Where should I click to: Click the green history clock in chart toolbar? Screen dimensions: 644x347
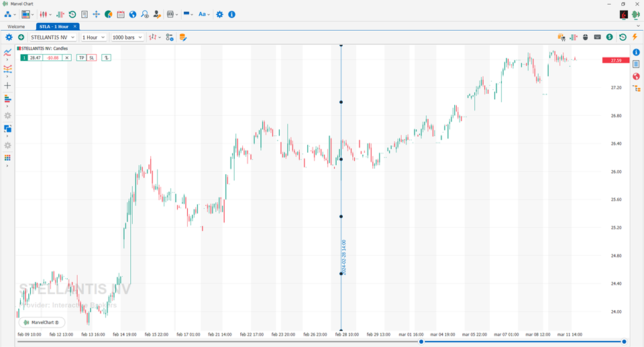[623, 38]
